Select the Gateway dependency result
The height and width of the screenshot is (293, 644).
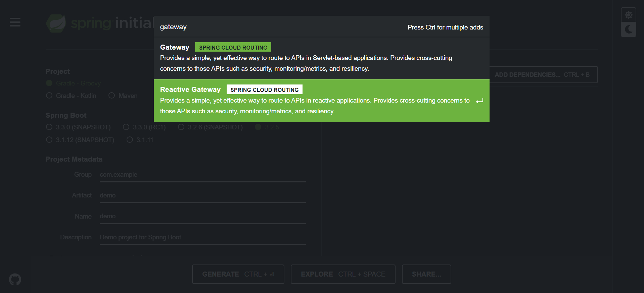pos(322,58)
